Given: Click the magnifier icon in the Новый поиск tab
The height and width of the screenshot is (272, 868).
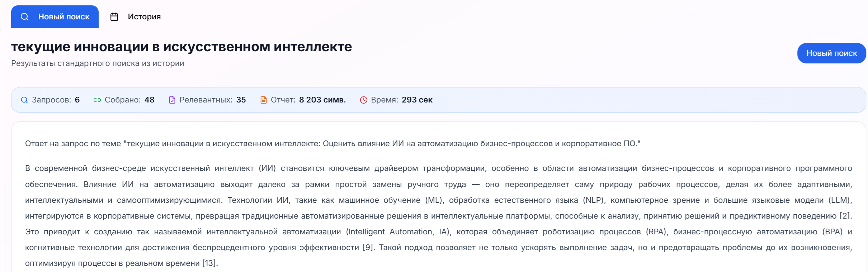Looking at the screenshot, I should (24, 17).
